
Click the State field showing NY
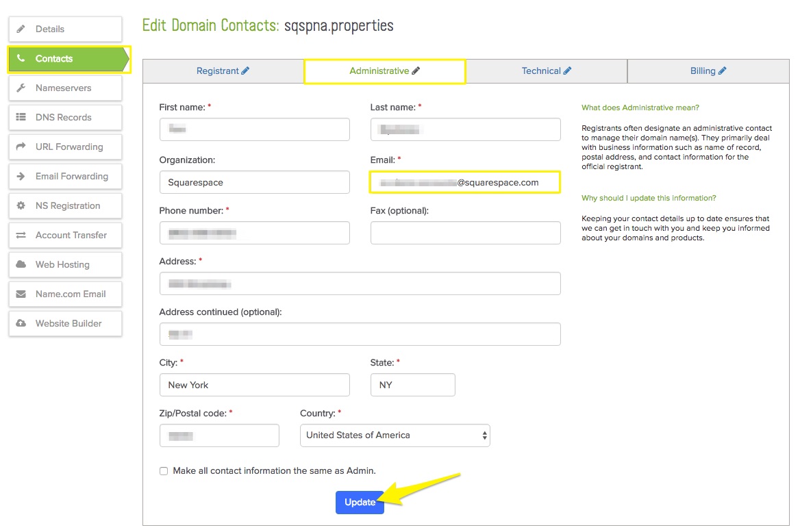(412, 385)
